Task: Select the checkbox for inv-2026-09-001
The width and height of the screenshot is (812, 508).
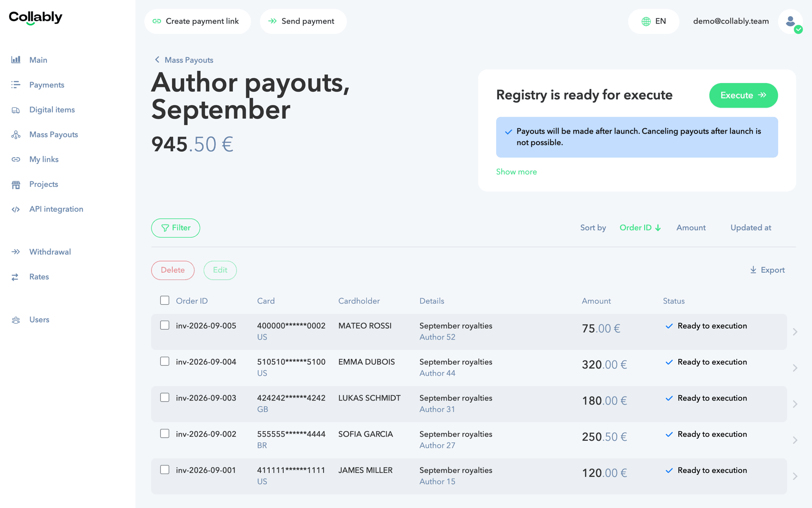Action: [x=165, y=470]
